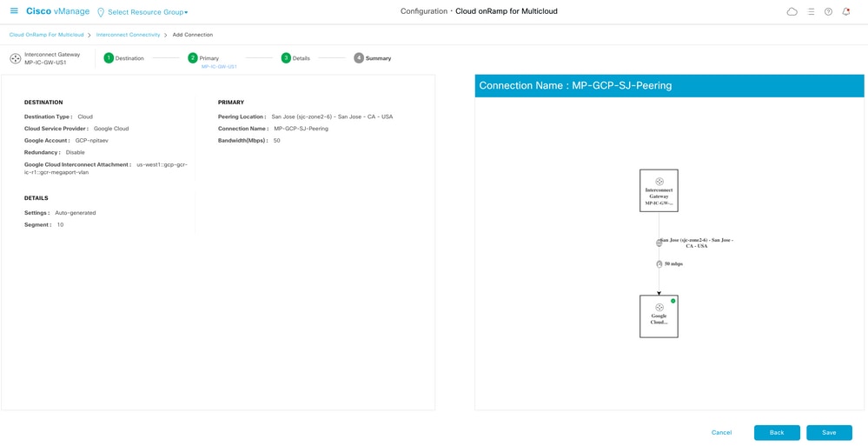Click the Google Cloud provider value
The image size is (868, 446).
click(x=111, y=129)
